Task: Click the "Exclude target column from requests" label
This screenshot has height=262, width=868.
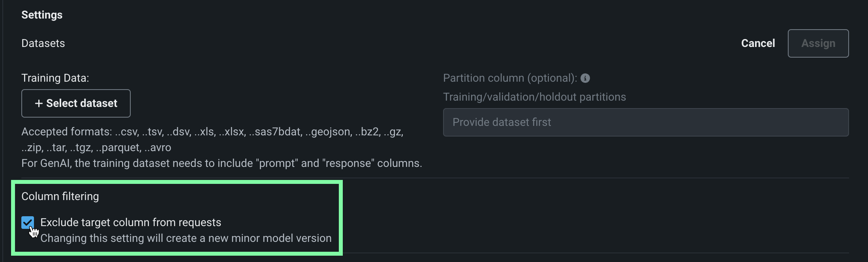Action: point(131,223)
